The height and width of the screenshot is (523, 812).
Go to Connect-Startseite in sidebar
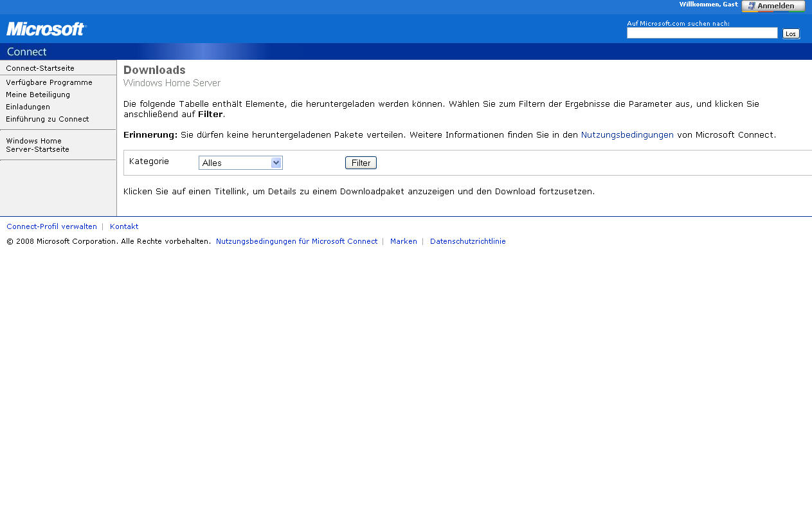pyautogui.click(x=40, y=68)
